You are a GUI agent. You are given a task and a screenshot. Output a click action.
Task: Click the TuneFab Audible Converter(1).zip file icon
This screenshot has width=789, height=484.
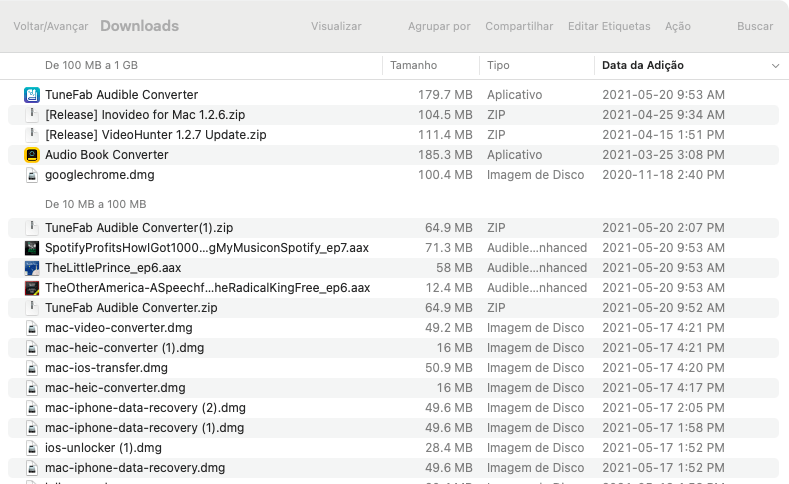click(32, 227)
